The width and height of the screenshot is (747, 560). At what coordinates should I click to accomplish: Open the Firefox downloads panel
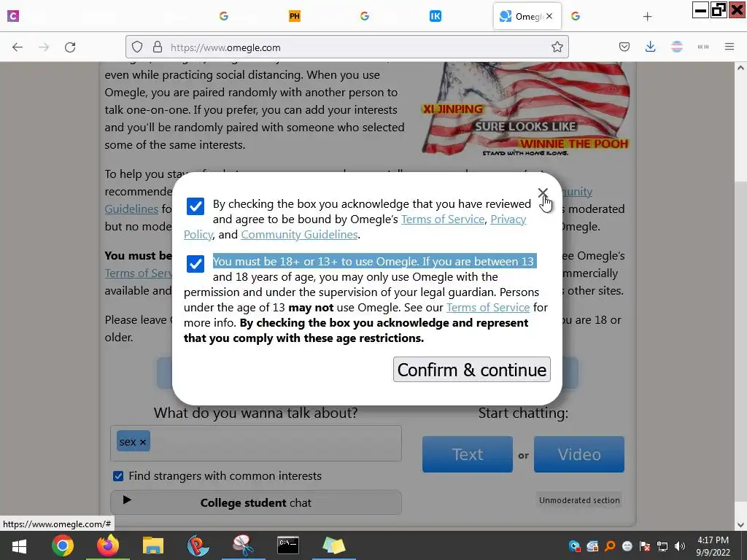coord(650,47)
